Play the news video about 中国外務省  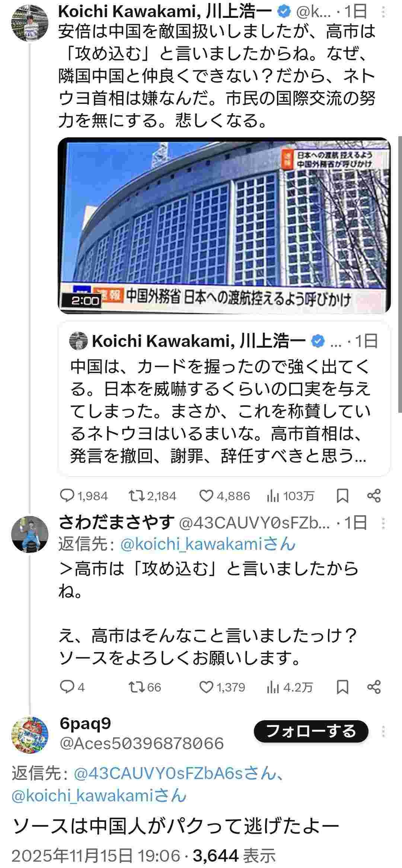coord(224,226)
